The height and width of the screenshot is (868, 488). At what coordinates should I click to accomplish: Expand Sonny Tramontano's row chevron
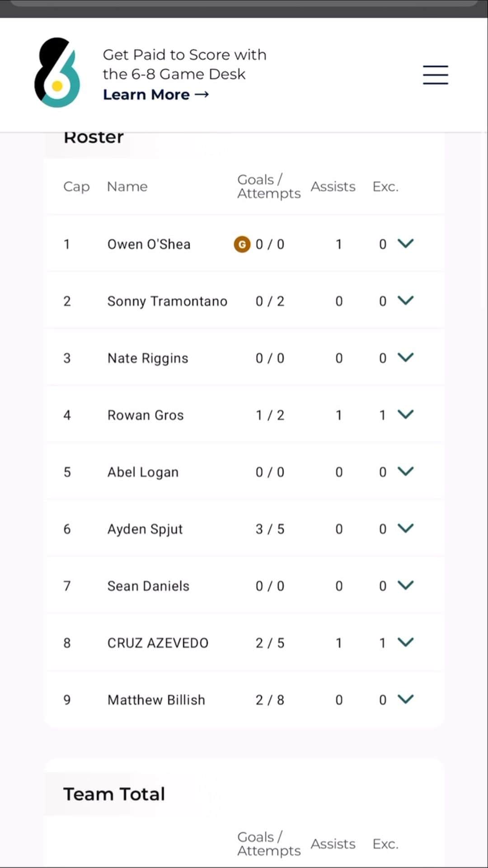pos(406,301)
